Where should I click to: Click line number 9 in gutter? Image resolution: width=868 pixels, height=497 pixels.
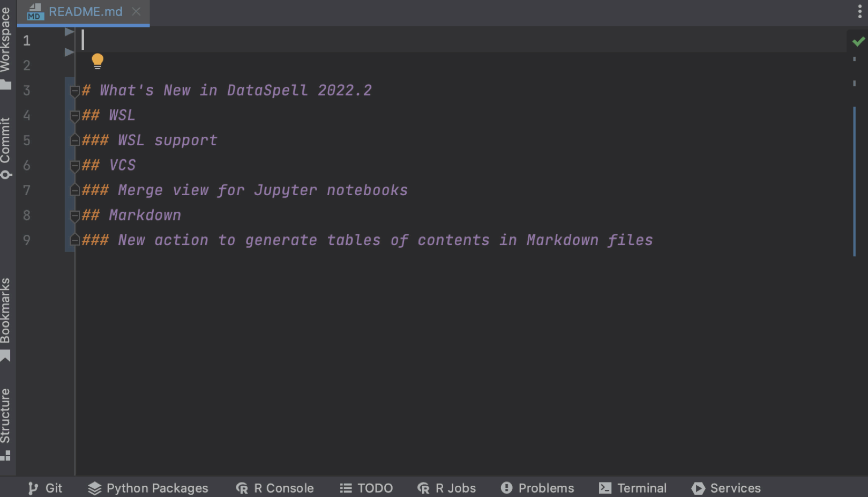coord(27,240)
